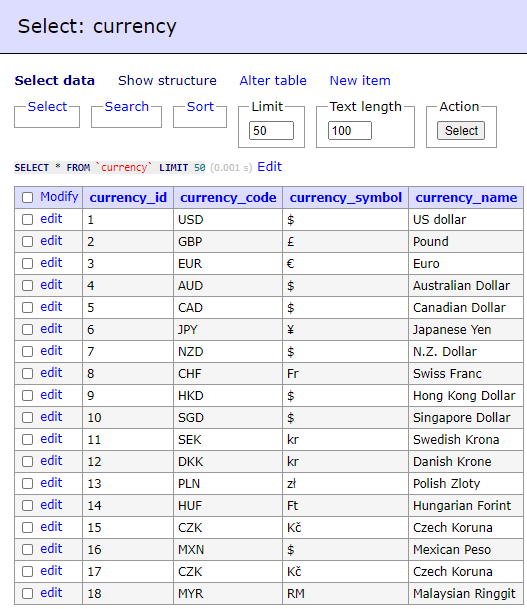Click the 'Mexican Peso' cell

[466, 550]
